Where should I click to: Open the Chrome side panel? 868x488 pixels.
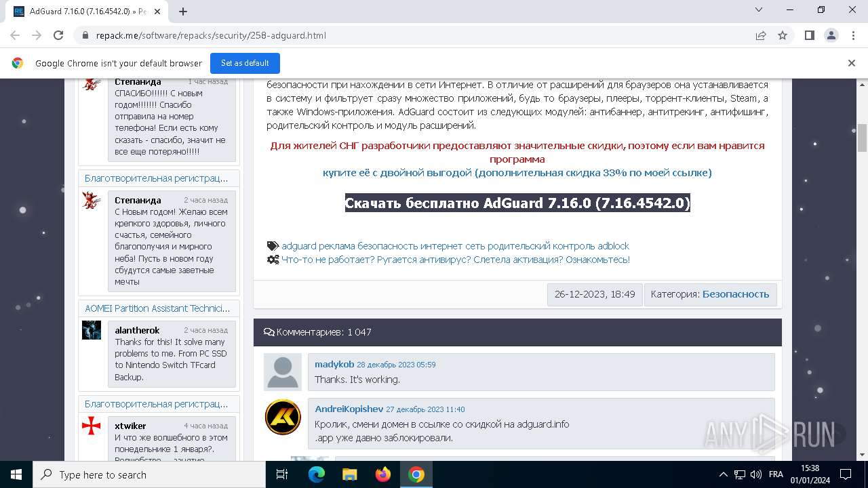coord(809,35)
